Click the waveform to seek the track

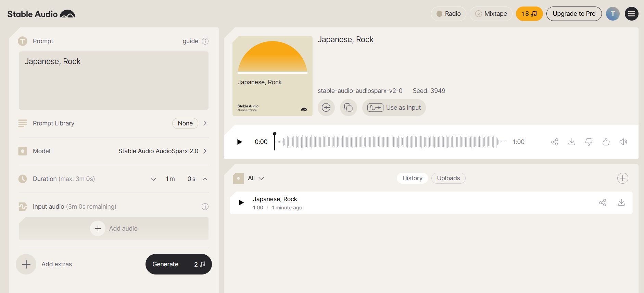point(390,142)
